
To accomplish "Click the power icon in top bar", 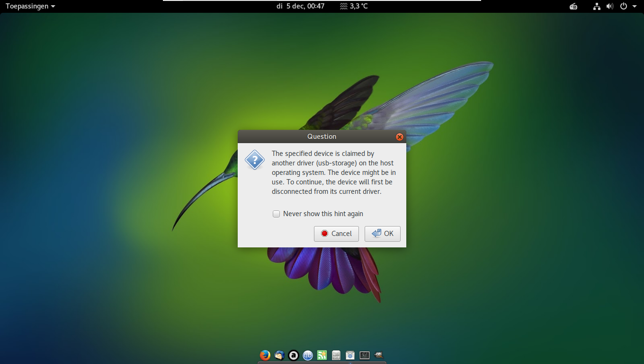I will point(624,6).
